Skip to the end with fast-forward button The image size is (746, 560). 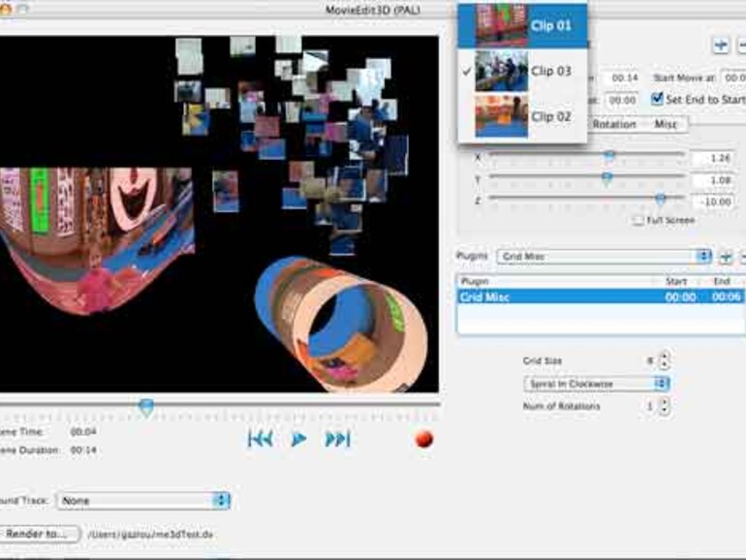337,439
